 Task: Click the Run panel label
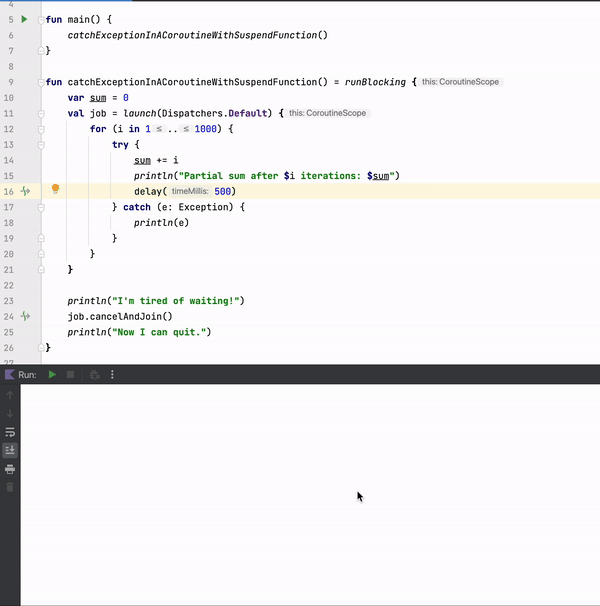coord(27,375)
